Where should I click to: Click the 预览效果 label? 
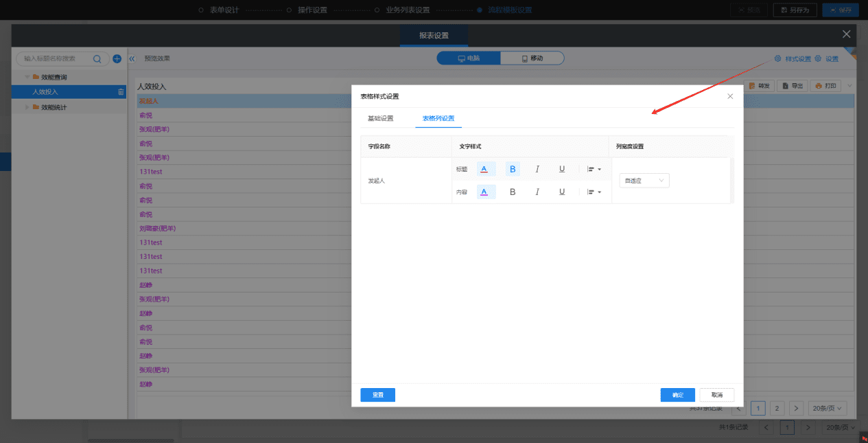tap(157, 59)
